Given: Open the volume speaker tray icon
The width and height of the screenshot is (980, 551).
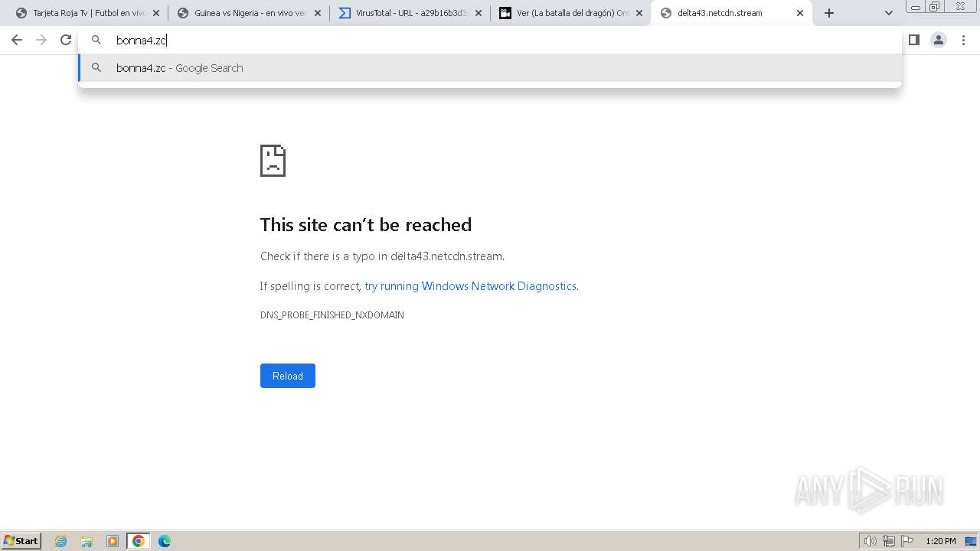Looking at the screenshot, I should coord(871,541).
